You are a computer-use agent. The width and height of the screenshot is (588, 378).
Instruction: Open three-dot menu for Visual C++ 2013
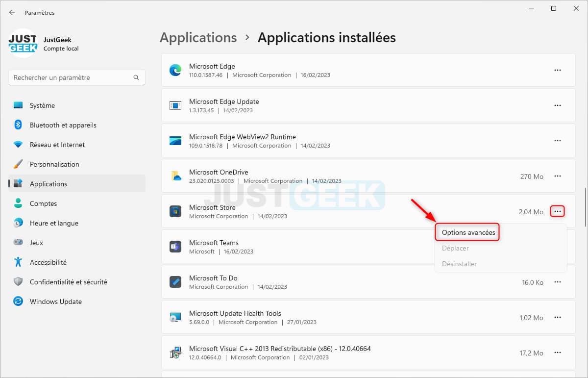558,353
